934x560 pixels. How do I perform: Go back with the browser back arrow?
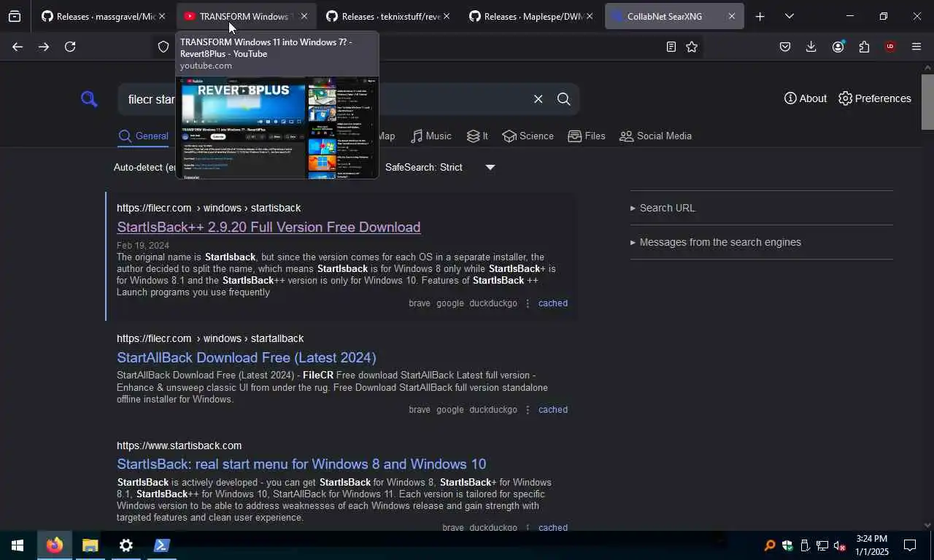pos(18,47)
